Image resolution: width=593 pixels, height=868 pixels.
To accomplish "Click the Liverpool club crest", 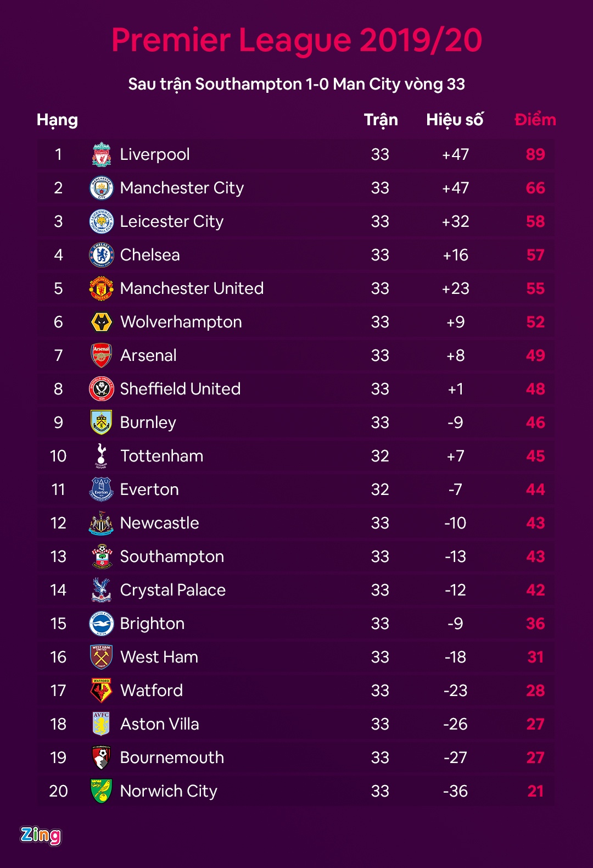I will click(102, 154).
